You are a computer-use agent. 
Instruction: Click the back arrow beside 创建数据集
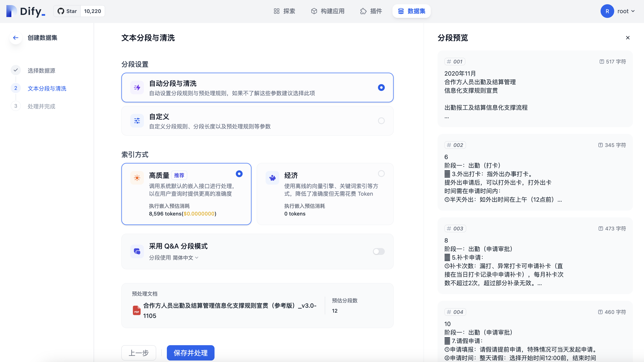click(x=16, y=38)
